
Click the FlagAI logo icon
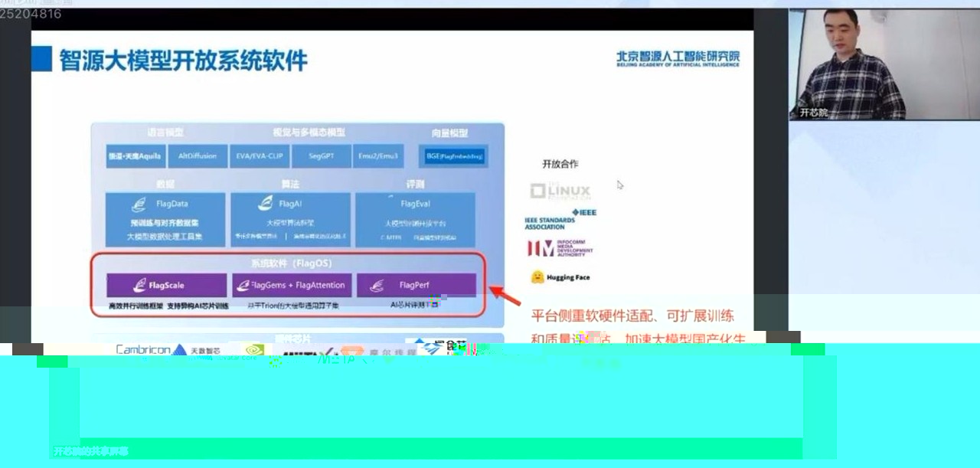[266, 204]
